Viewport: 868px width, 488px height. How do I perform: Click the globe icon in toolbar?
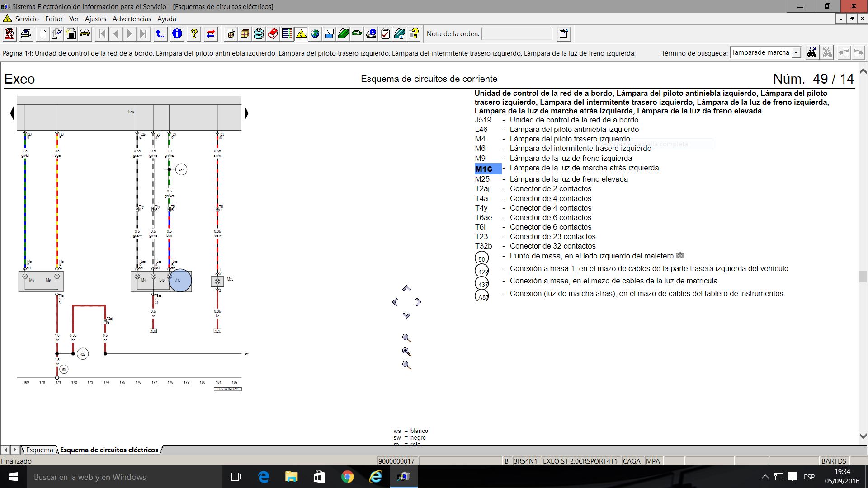pyautogui.click(x=315, y=33)
